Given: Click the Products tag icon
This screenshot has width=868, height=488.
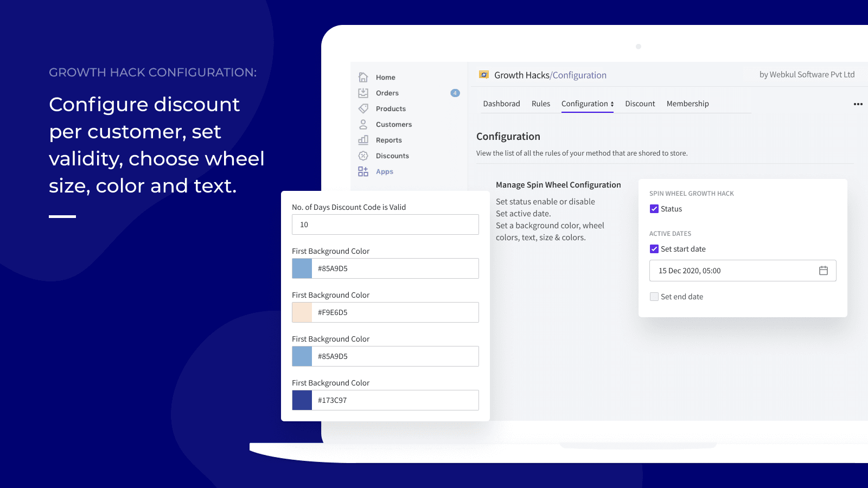Looking at the screenshot, I should (363, 108).
